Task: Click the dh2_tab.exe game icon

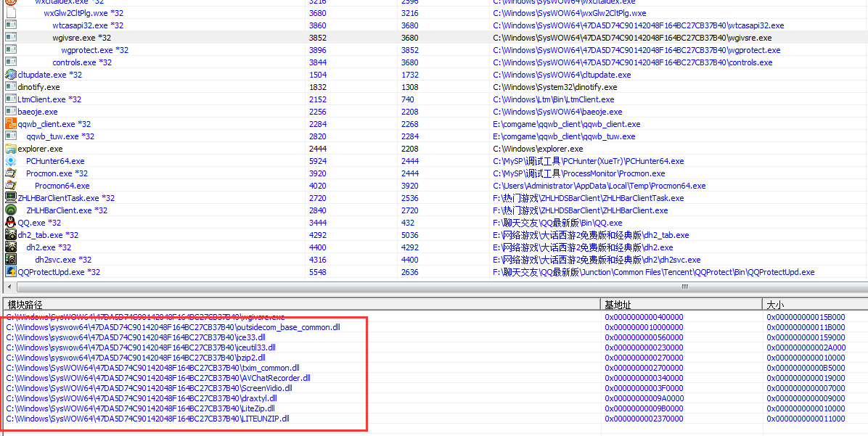Action: [11, 234]
